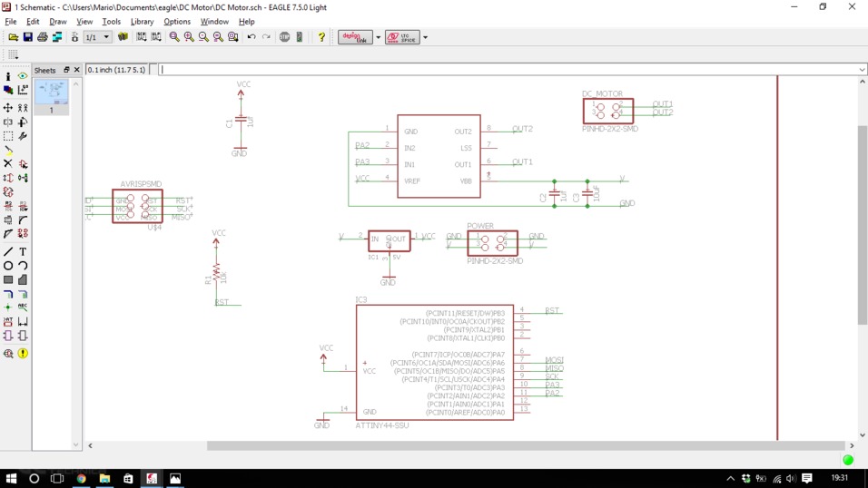This screenshot has height=488, width=868.
Task: Select the Mark tool
Action: (23, 90)
